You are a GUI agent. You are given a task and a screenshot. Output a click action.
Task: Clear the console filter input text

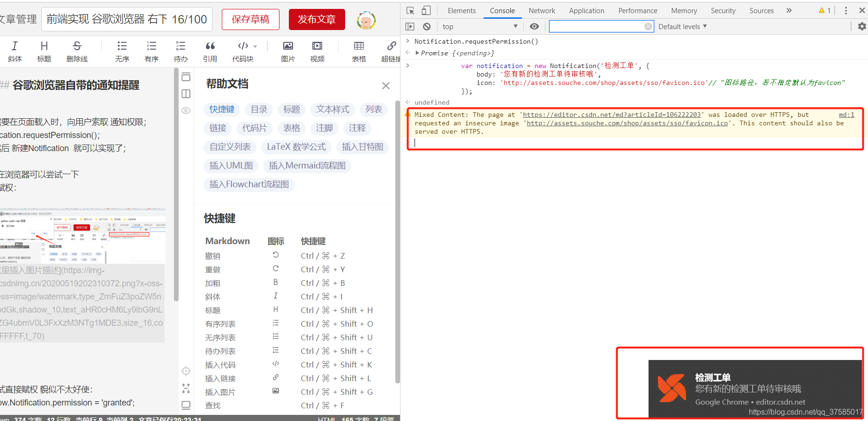[648, 27]
